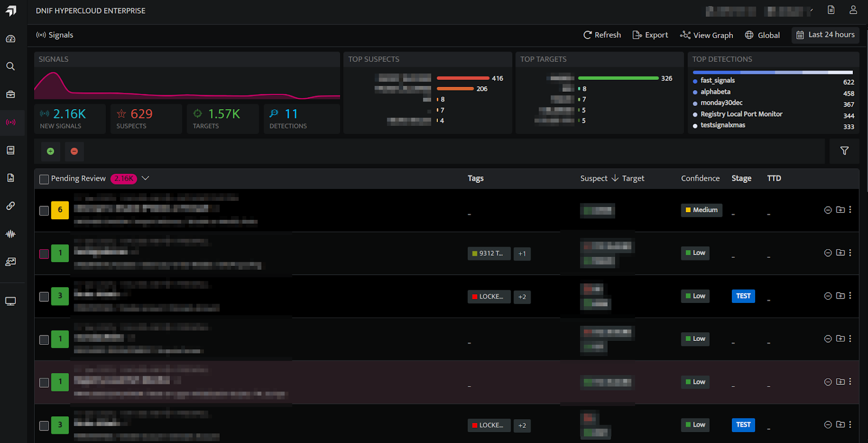Click the Export button
The width and height of the screenshot is (868, 443).
[650, 35]
